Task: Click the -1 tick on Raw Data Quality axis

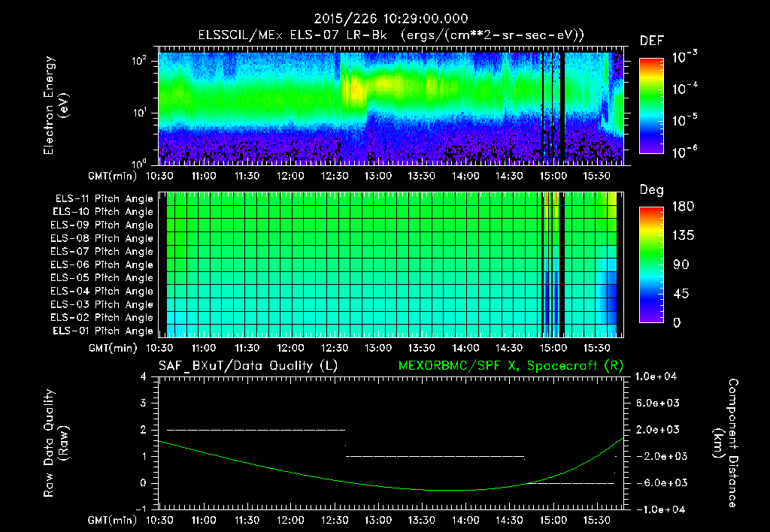Action: coord(141,509)
